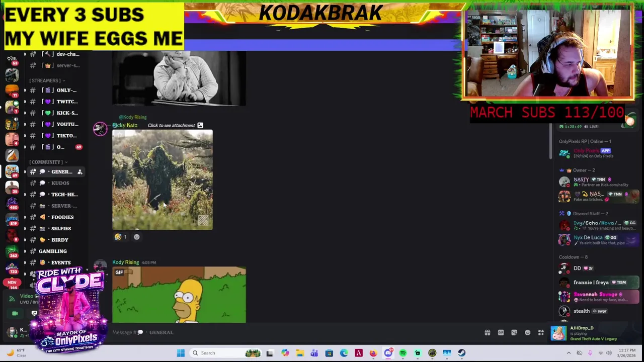Open the YOUTU streamers channel
Image resolution: width=644 pixels, height=362 pixels.
pyautogui.click(x=56, y=124)
